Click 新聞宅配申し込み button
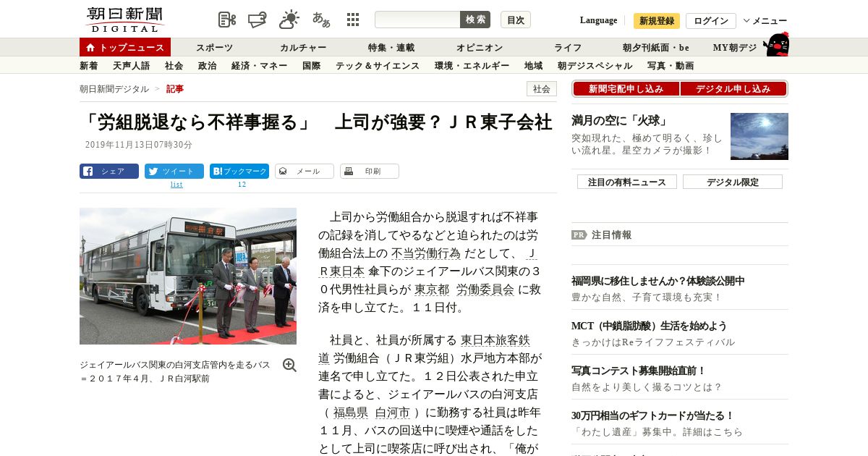Screen dimensions: 868x456 (x=626, y=89)
